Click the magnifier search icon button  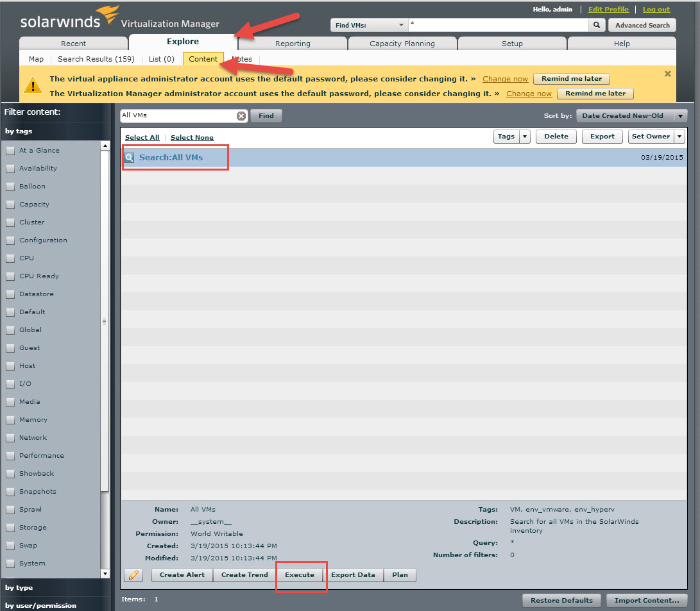click(x=597, y=25)
